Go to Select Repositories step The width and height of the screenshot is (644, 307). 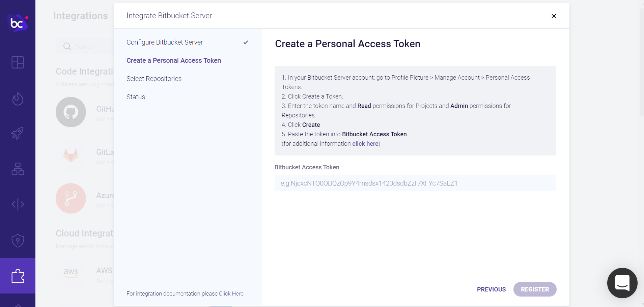(154, 79)
